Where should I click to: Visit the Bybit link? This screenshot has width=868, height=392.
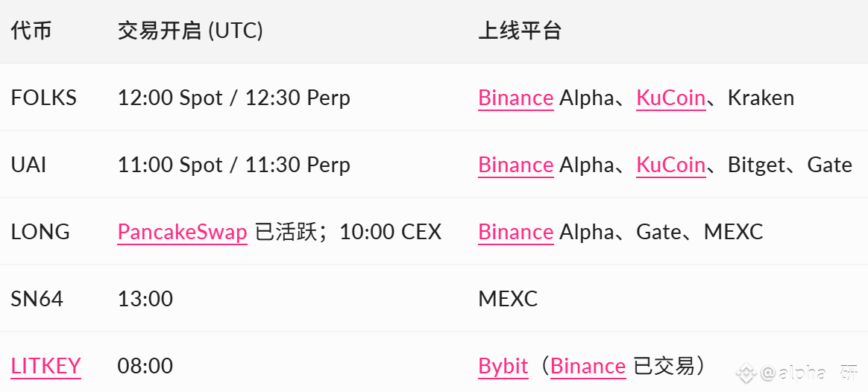pos(503,366)
